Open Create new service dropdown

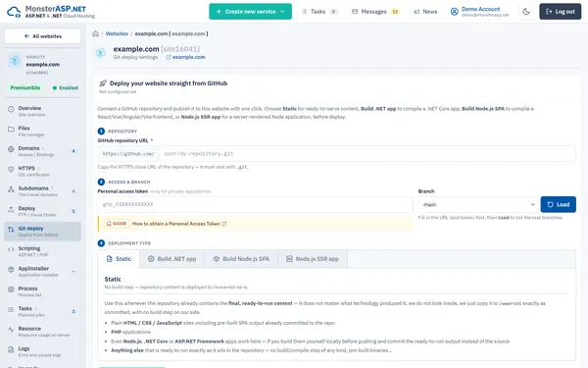click(x=250, y=12)
